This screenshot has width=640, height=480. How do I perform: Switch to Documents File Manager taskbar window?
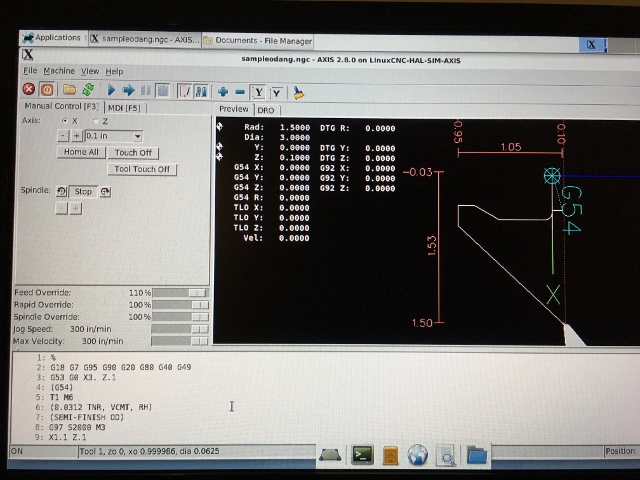coord(258,40)
